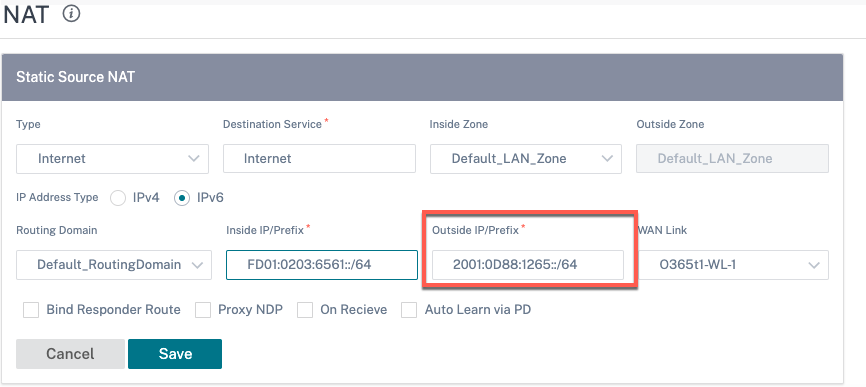The image size is (866, 387).
Task: Click the Static Source NAT header
Action: pos(423,77)
